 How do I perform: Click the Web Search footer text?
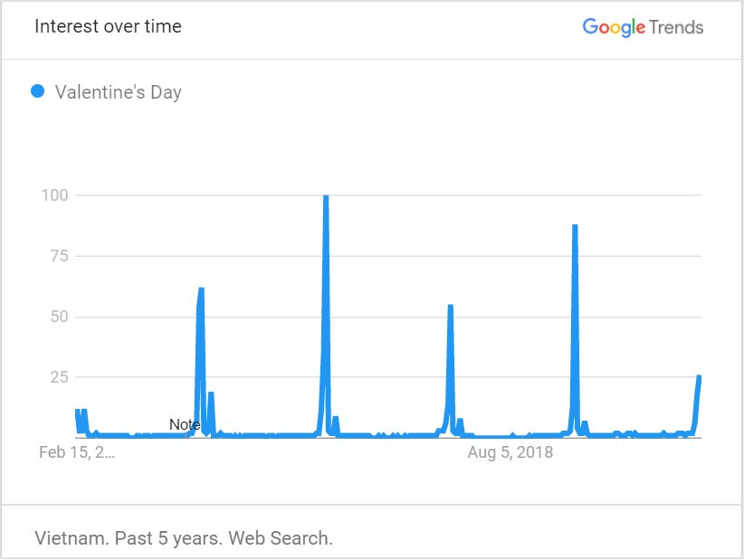(281, 539)
